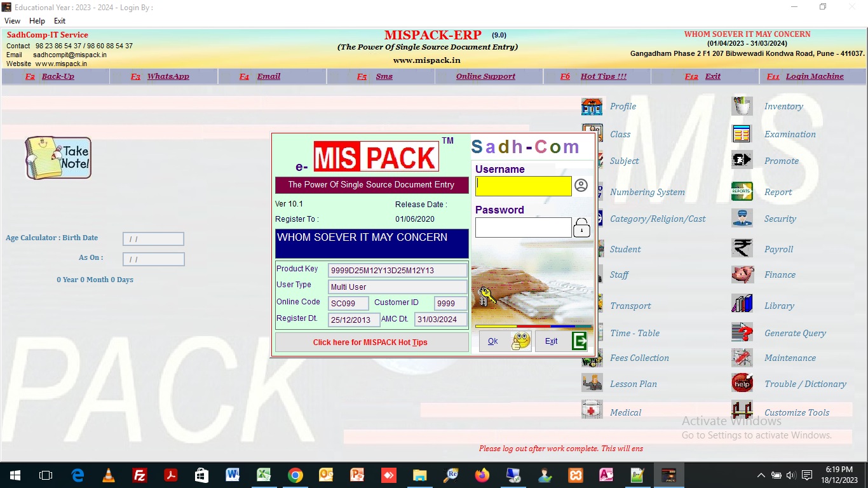This screenshot has width=868, height=488.
Task: Click the Register Dt. 25/12/2013 field
Action: pyautogui.click(x=354, y=320)
